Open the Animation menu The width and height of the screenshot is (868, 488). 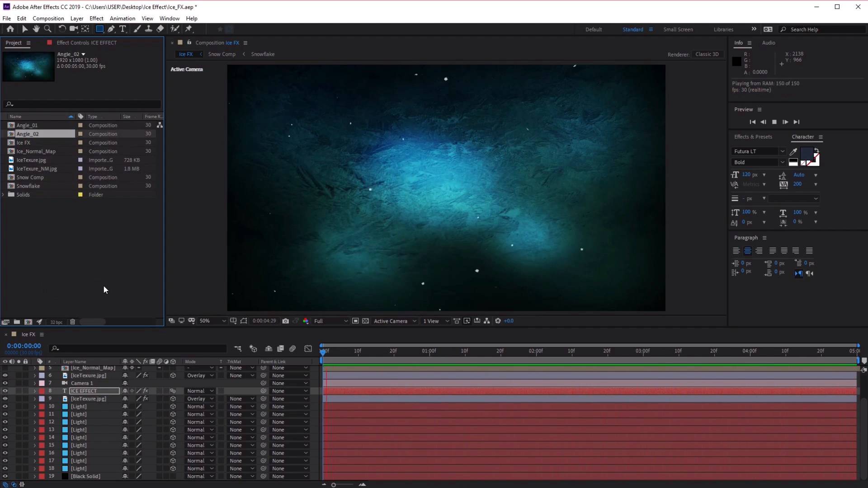click(123, 18)
